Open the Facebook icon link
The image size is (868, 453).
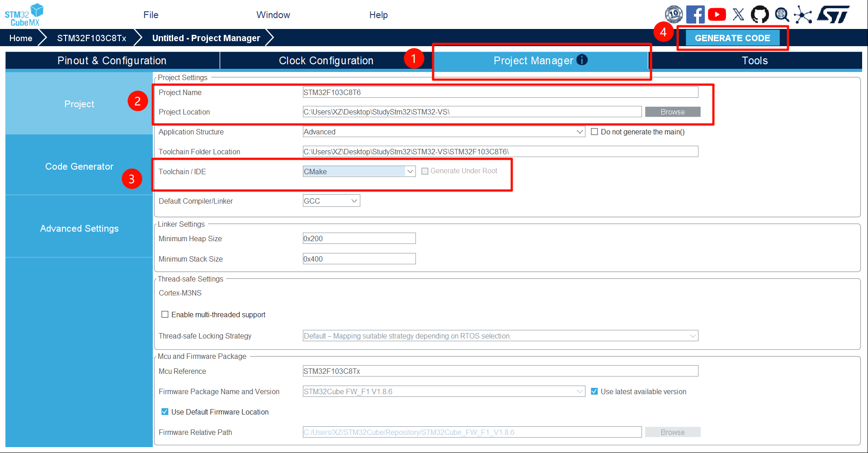(x=695, y=14)
